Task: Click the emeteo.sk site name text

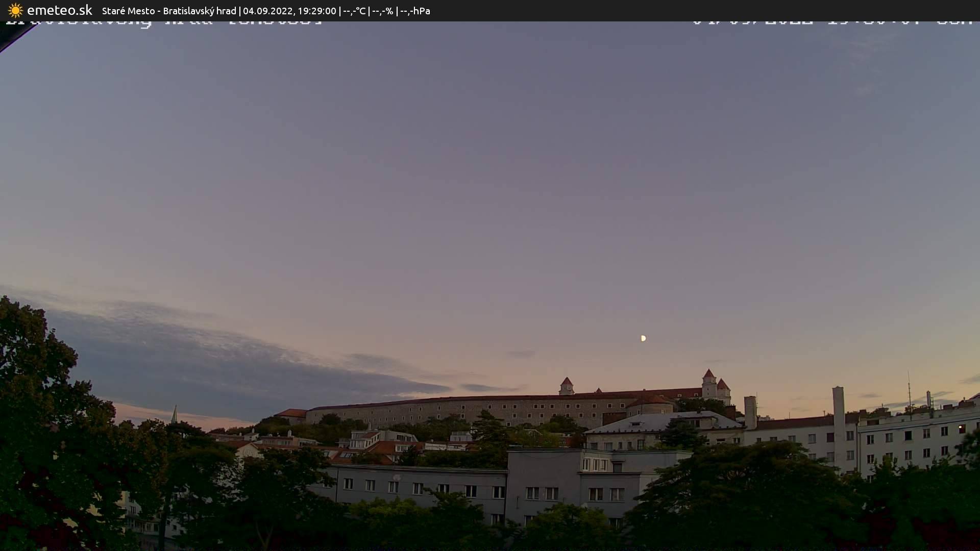Action: 59,10
